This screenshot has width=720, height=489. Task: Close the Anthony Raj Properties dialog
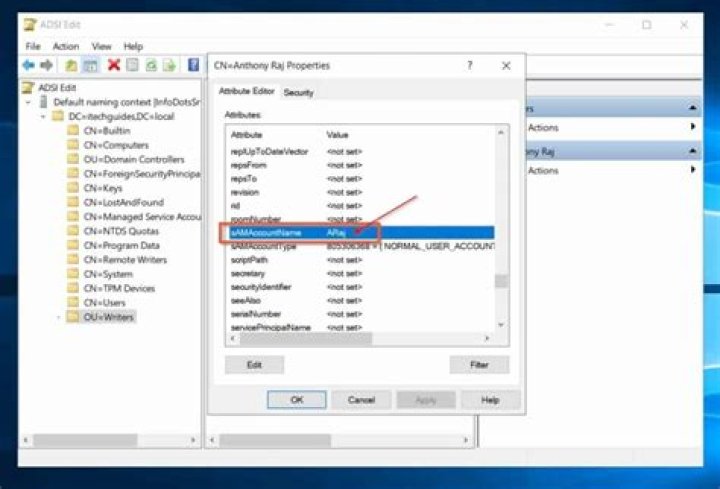tap(506, 66)
